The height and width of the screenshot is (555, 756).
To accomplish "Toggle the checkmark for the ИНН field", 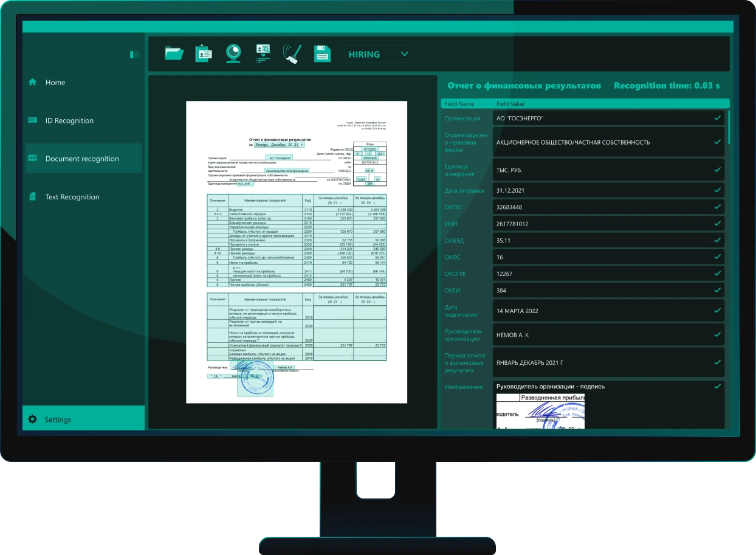I will pos(717,224).
